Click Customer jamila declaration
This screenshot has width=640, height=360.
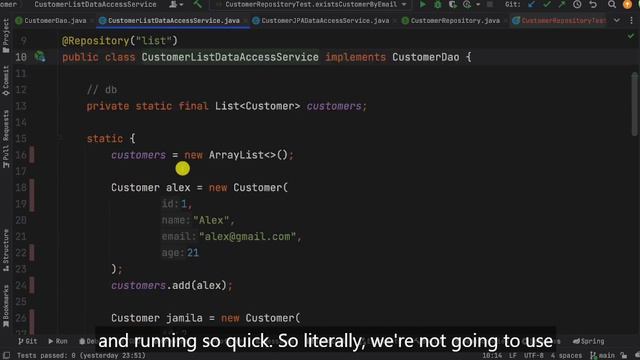click(205, 318)
